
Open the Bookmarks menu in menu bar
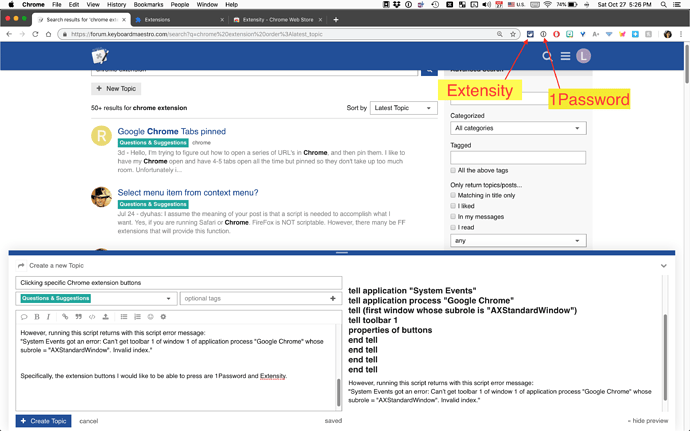pos(148,4)
